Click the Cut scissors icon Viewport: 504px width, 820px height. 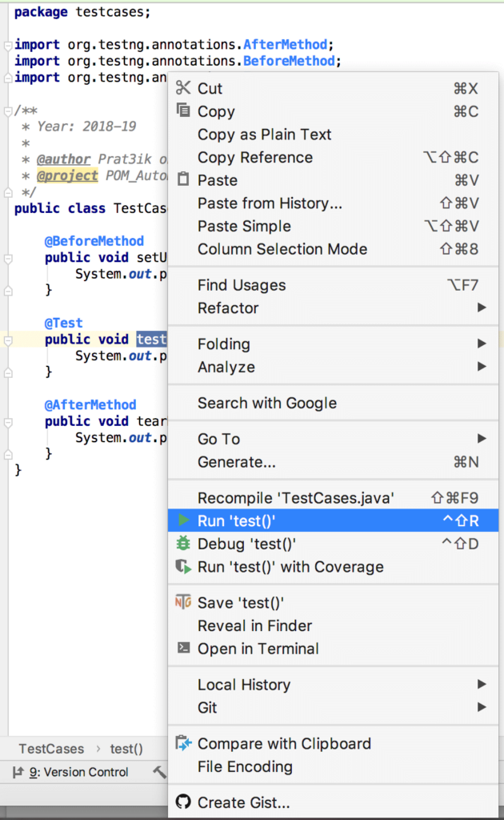click(182, 88)
